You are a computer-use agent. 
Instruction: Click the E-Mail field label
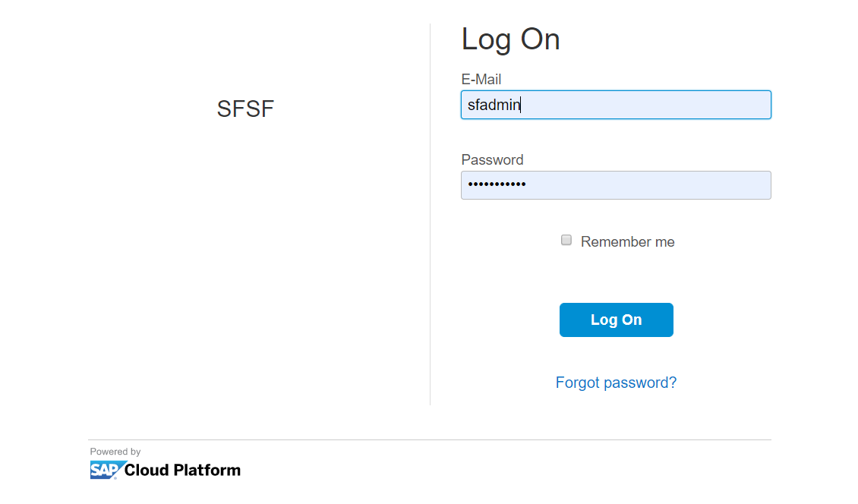pyautogui.click(x=481, y=79)
